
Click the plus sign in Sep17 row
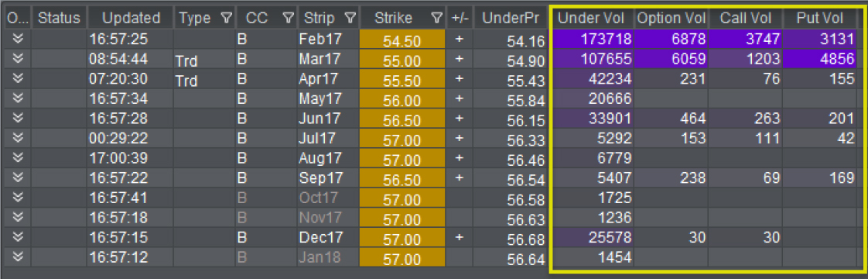(x=459, y=178)
